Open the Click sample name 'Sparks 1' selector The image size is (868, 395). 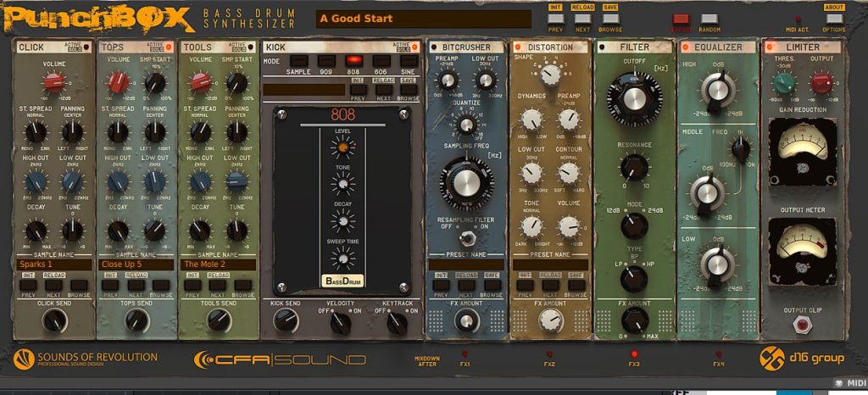tap(54, 264)
